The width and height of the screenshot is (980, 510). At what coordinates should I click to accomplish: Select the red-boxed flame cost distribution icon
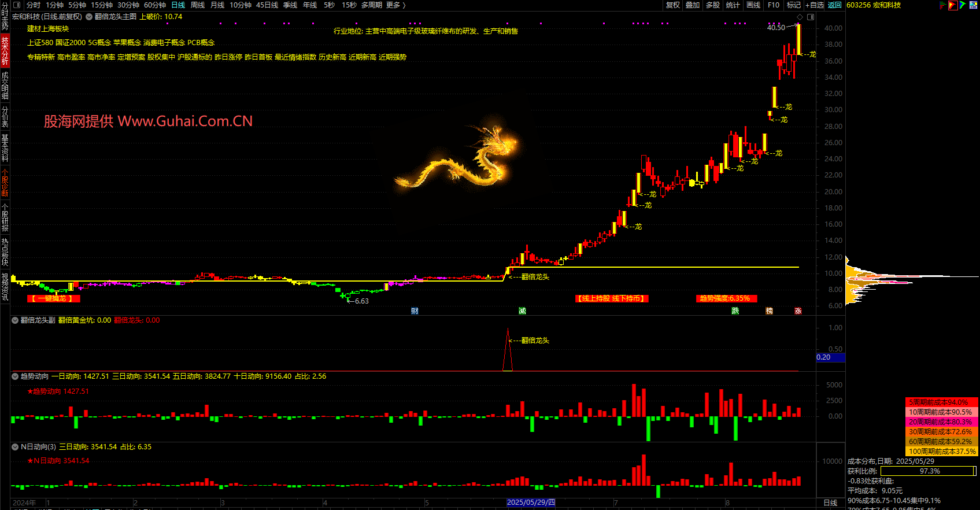pyautogui.click(x=952, y=5)
